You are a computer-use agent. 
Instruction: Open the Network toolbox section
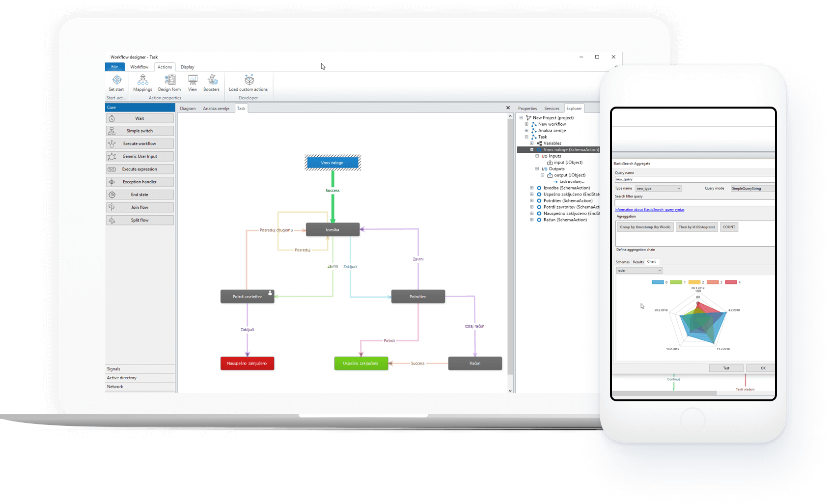click(140, 387)
